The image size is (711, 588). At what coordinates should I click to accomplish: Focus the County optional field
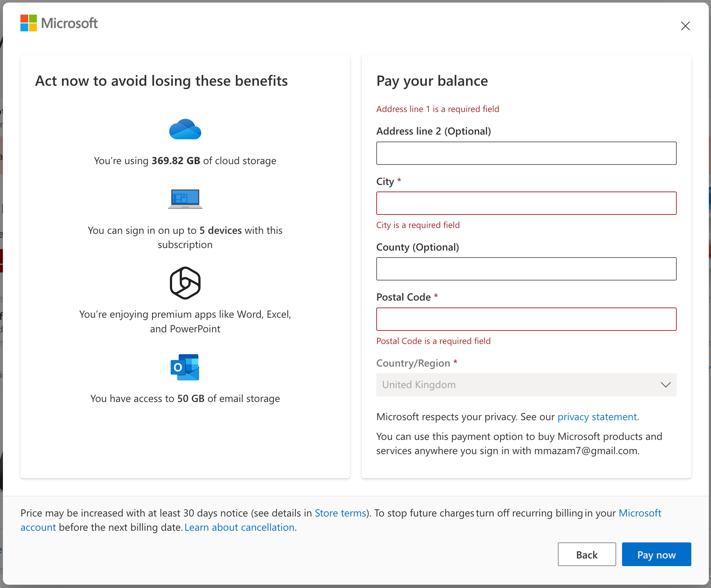pyautogui.click(x=526, y=269)
